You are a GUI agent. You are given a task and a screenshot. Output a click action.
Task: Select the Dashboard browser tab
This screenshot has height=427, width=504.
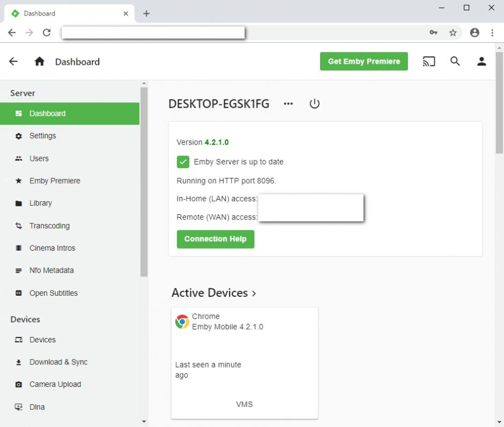69,13
